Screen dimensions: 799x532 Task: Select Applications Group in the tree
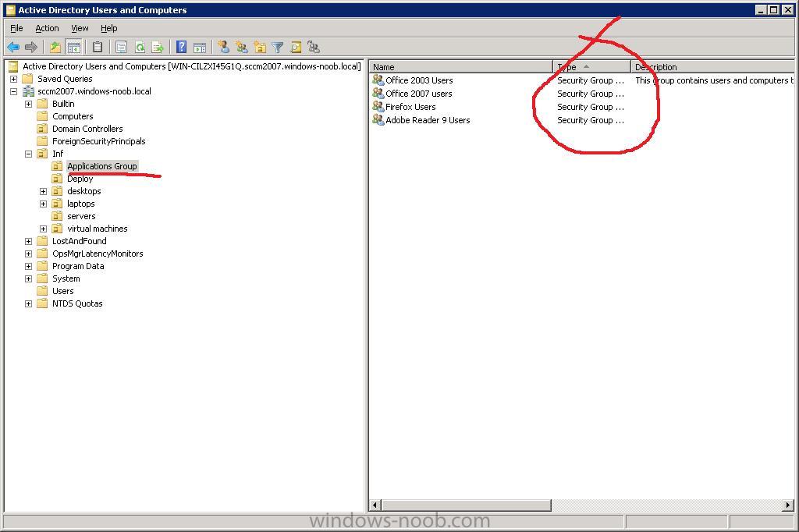pos(102,166)
